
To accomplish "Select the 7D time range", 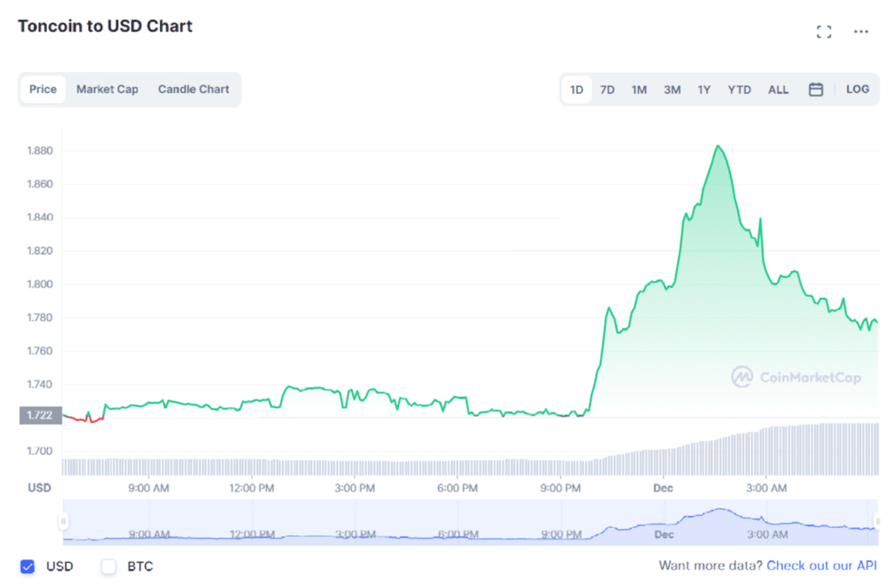I will [x=608, y=89].
